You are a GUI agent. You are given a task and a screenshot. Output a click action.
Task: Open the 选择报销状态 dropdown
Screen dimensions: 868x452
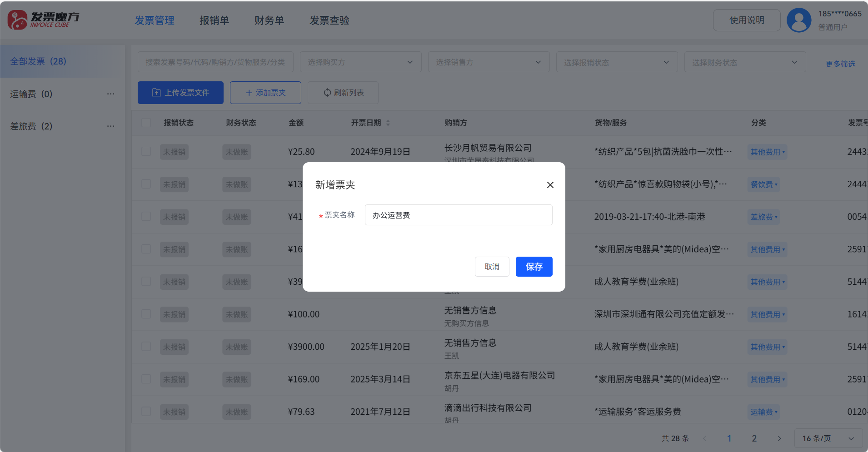[617, 62]
